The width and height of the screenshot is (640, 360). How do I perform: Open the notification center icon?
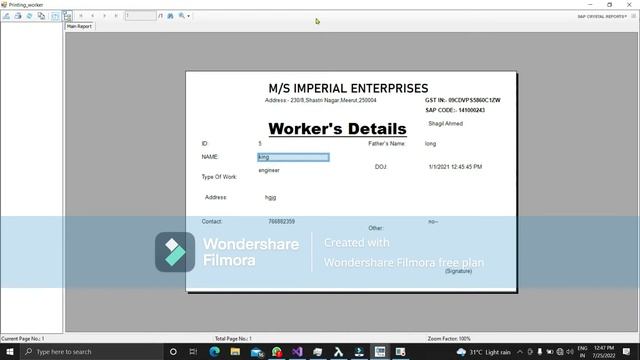tap(627, 352)
